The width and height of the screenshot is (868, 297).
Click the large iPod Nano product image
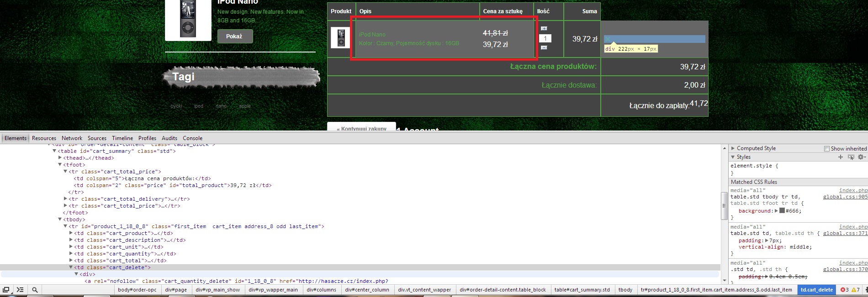(188, 19)
